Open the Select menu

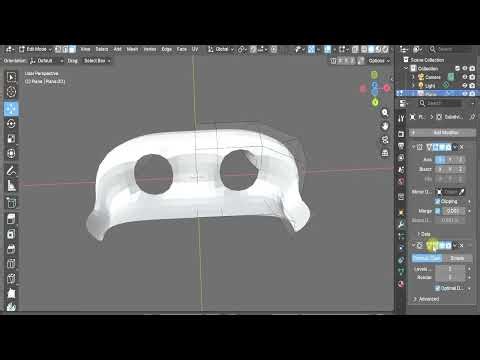[x=102, y=49]
